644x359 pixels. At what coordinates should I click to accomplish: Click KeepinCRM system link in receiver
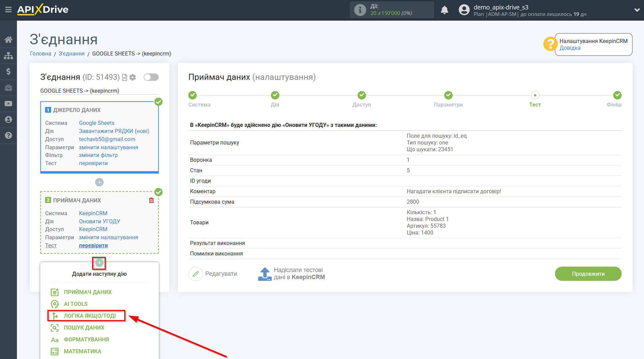[93, 213]
